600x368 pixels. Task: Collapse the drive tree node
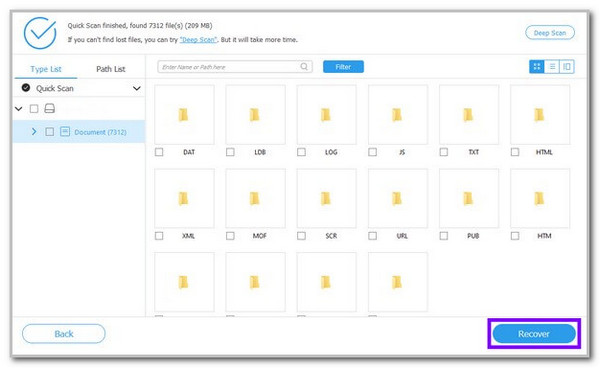click(x=18, y=109)
